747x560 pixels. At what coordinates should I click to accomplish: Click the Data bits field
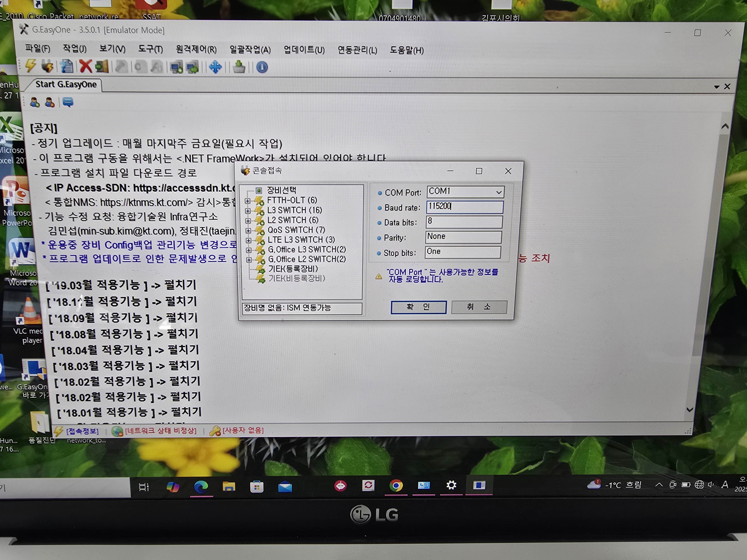click(x=464, y=222)
